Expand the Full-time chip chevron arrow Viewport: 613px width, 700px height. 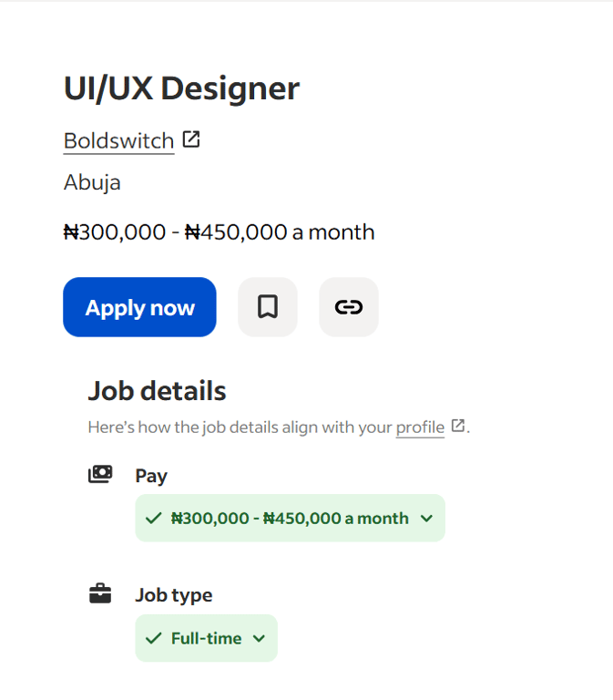tap(259, 638)
